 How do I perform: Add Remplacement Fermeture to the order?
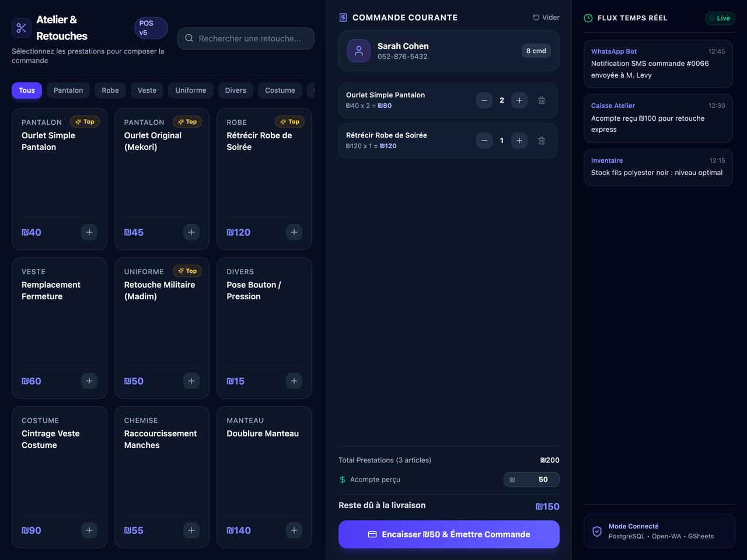(x=89, y=381)
